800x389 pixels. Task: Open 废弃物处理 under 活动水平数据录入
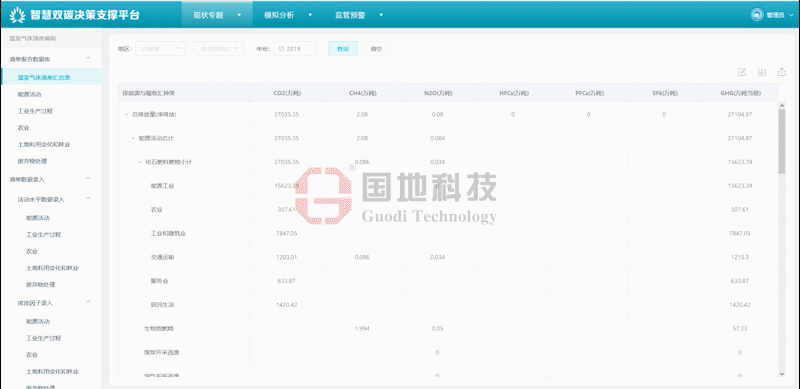[x=41, y=284]
